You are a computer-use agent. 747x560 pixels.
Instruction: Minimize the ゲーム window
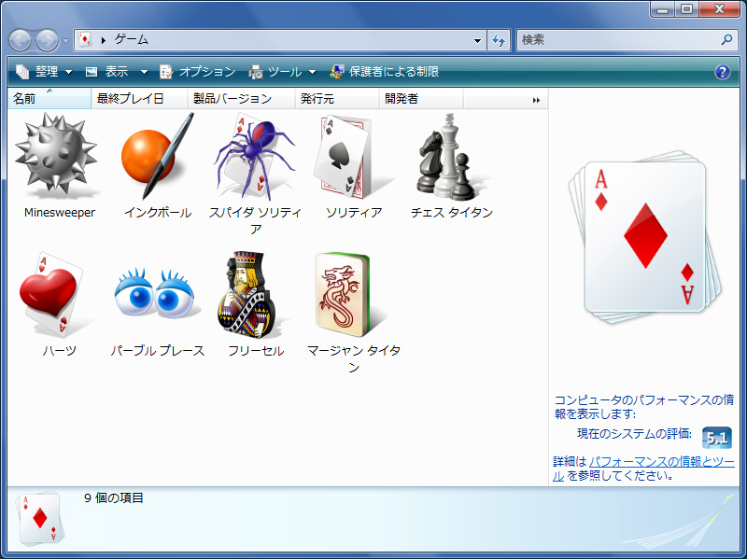click(x=664, y=9)
